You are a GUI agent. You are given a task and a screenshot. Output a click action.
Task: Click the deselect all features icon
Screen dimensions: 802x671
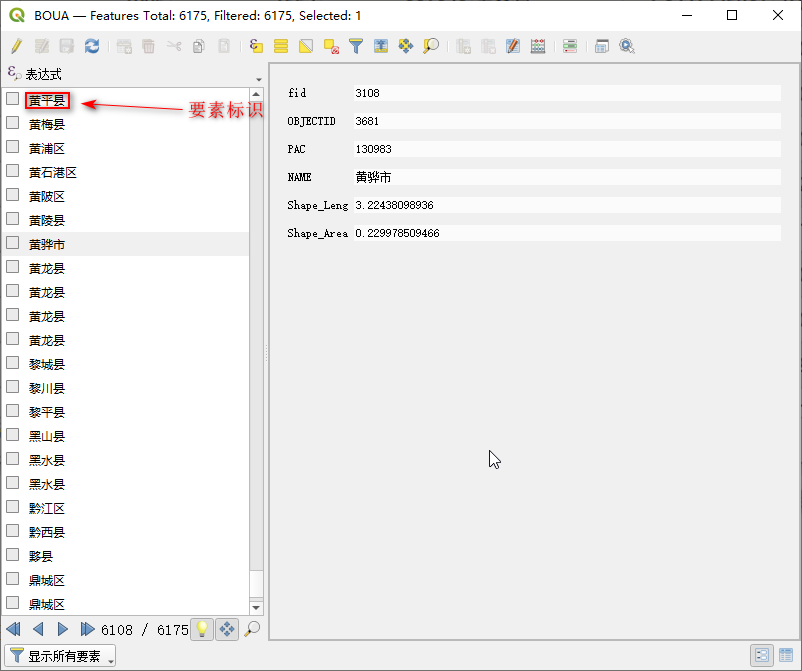(331, 46)
